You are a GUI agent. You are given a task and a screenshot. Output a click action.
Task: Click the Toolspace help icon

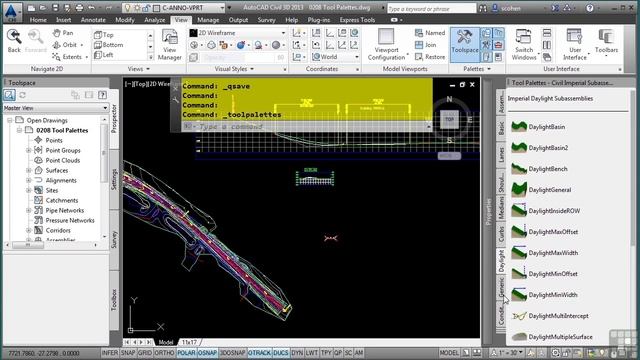pos(102,95)
